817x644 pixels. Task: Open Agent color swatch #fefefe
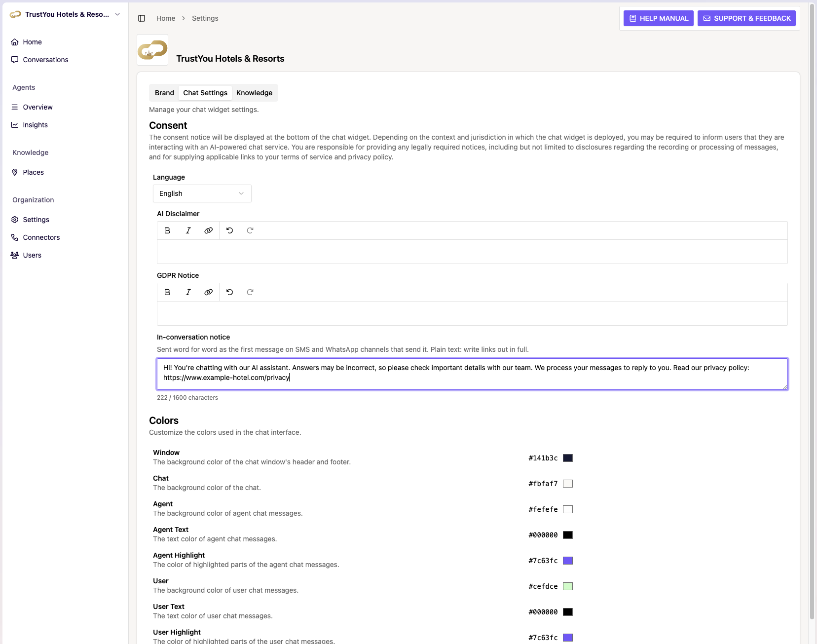point(568,509)
